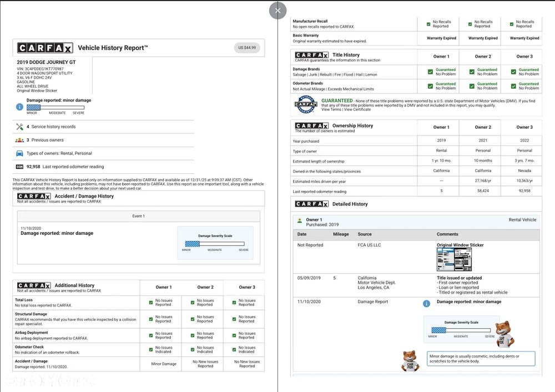
Task: Select Owner 3 column in Additional History
Action: [x=247, y=287]
